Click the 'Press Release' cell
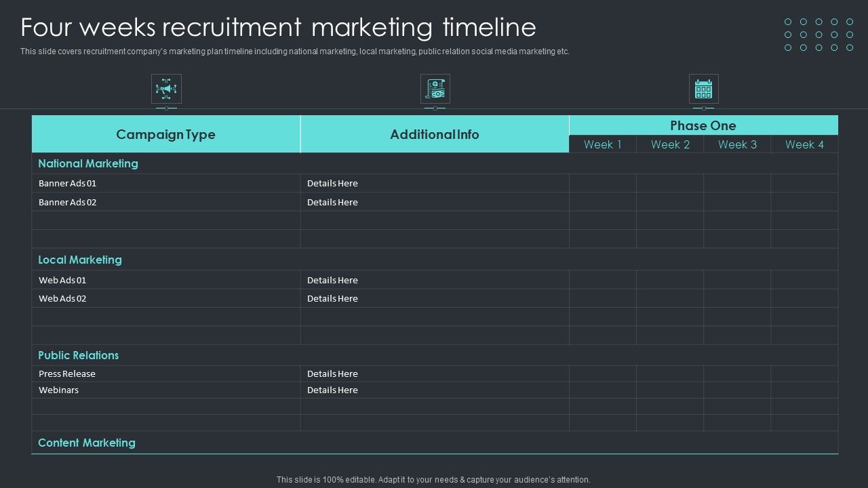Image resolution: width=868 pixels, height=488 pixels. click(166, 373)
